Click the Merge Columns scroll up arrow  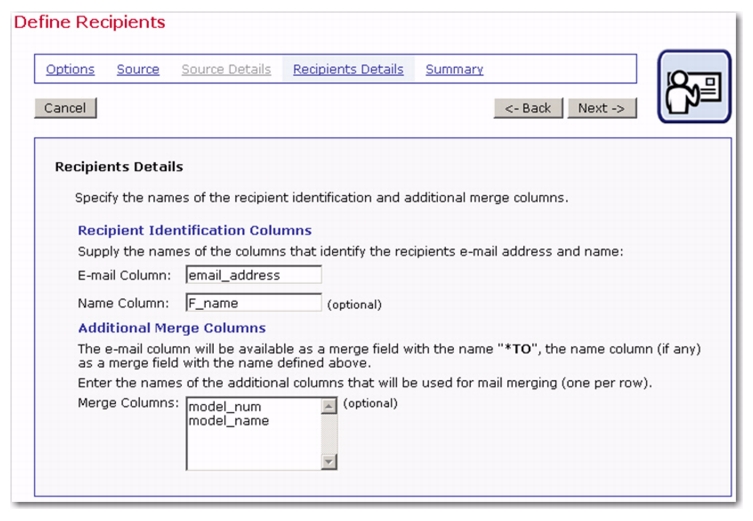tap(327, 405)
